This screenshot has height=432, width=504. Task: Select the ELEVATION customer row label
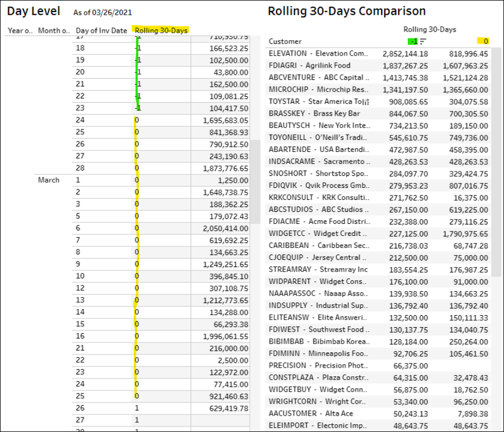[x=318, y=54]
